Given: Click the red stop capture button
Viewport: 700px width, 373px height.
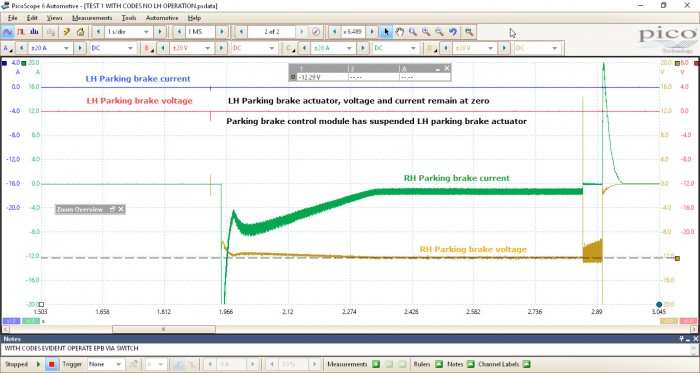Looking at the screenshot, I should coord(51,364).
